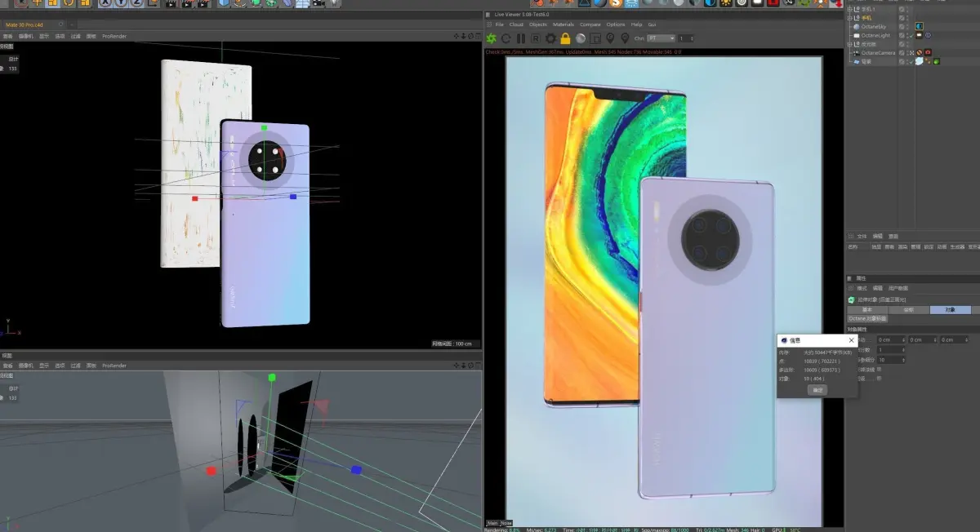Toggle visibility dots of 手机 row

coord(907,18)
